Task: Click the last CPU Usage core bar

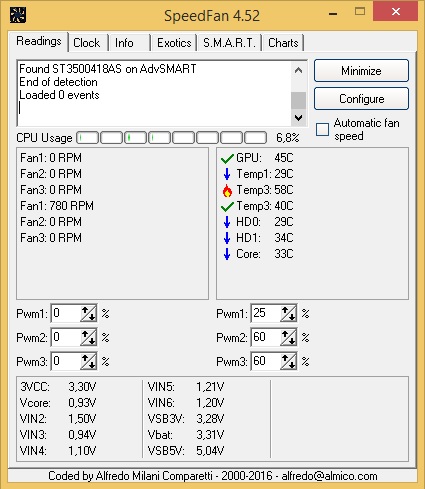Action: 256,137
